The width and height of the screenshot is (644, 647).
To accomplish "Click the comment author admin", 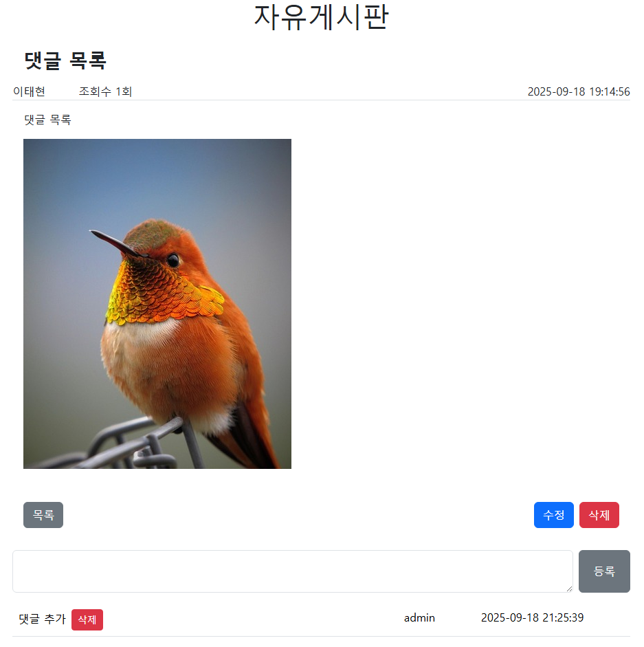I will [419, 617].
